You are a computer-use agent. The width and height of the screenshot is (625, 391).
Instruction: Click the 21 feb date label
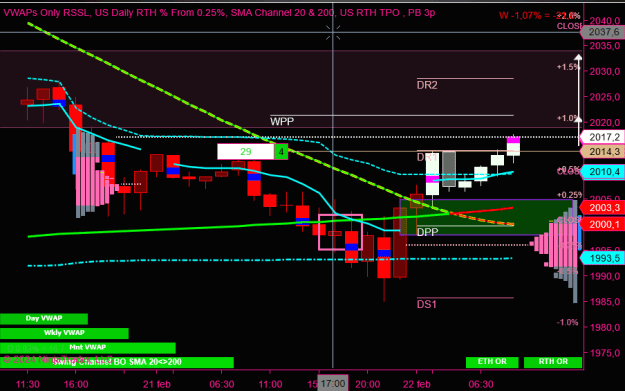157,385
